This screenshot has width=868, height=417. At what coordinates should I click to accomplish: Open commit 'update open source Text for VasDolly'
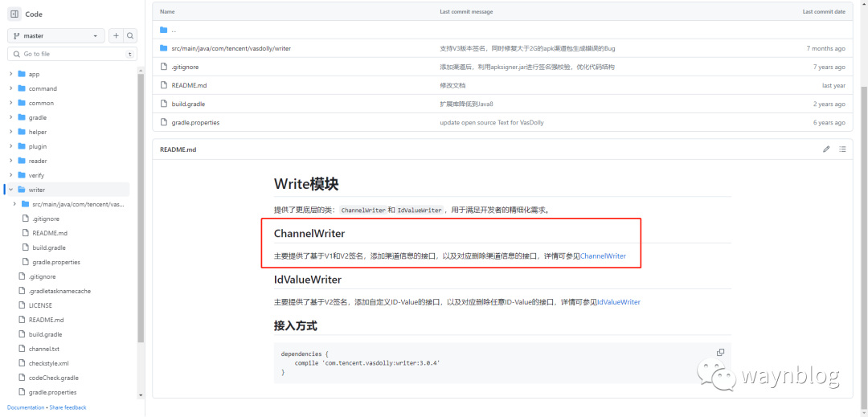(492, 122)
